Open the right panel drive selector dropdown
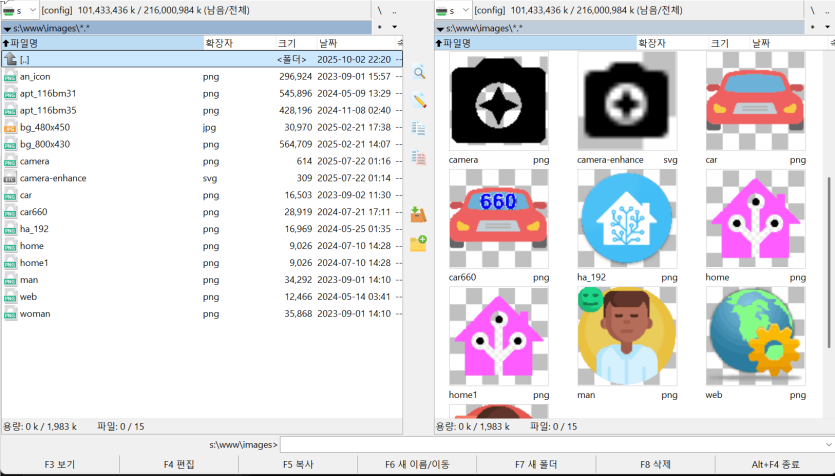835x476 pixels. (453, 10)
